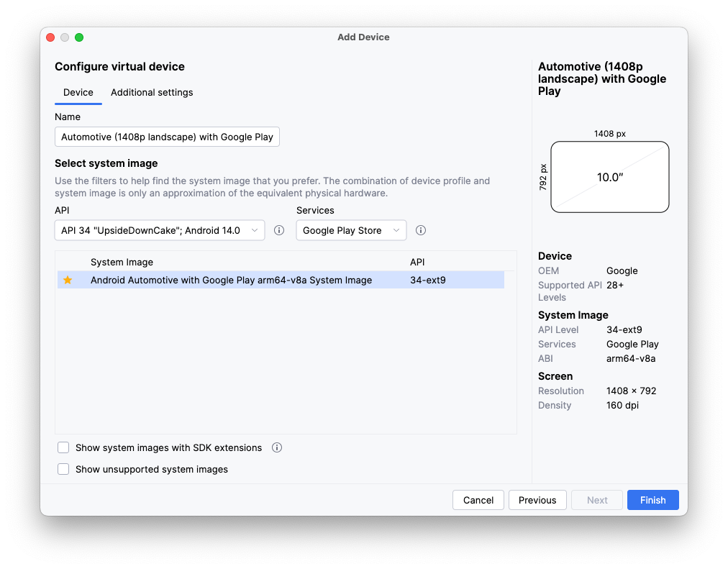Click the Cancel button
728x569 pixels.
[x=478, y=500]
